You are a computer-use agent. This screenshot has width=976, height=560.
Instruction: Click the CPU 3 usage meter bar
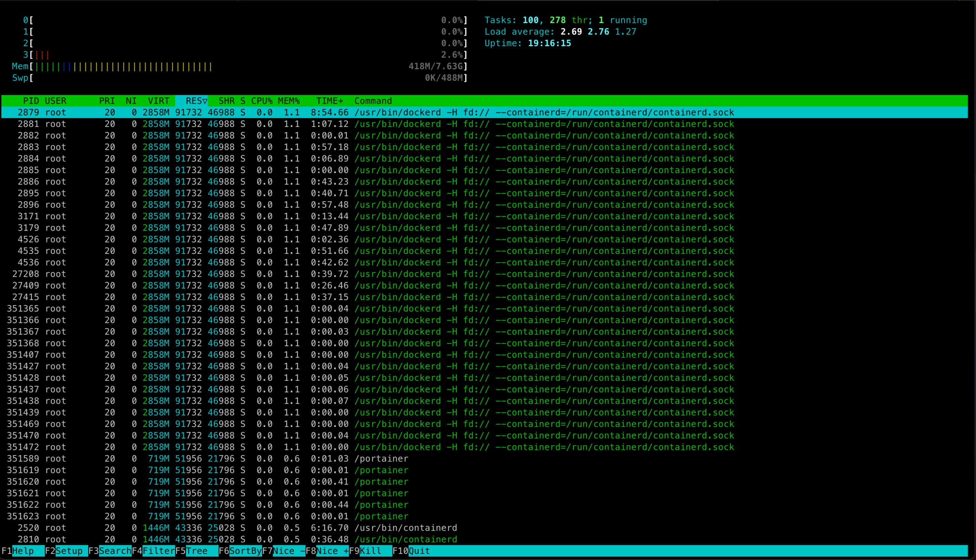pyautogui.click(x=245, y=55)
